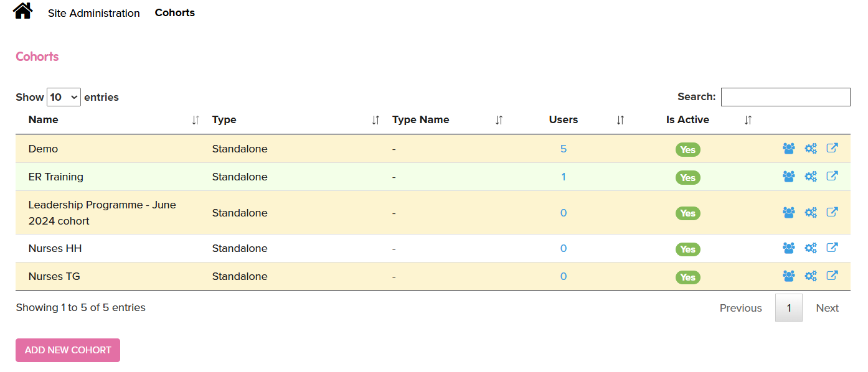Click Cohorts breadcrumb item
The width and height of the screenshot is (868, 372).
pos(175,12)
